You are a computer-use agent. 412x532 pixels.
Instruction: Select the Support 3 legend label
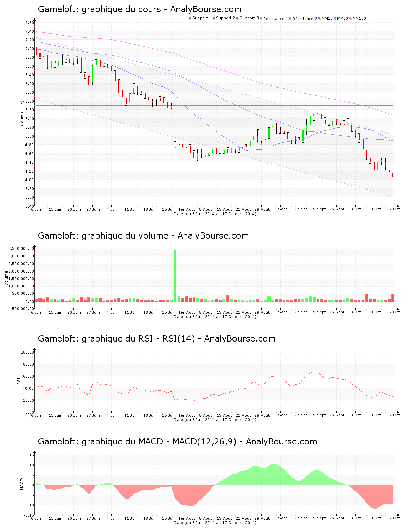249,18
